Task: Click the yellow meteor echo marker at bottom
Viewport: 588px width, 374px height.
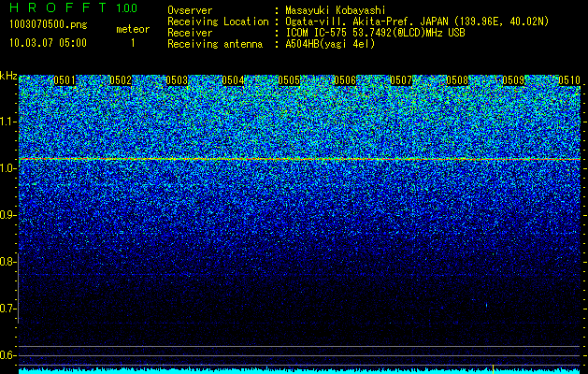Action: [493, 369]
